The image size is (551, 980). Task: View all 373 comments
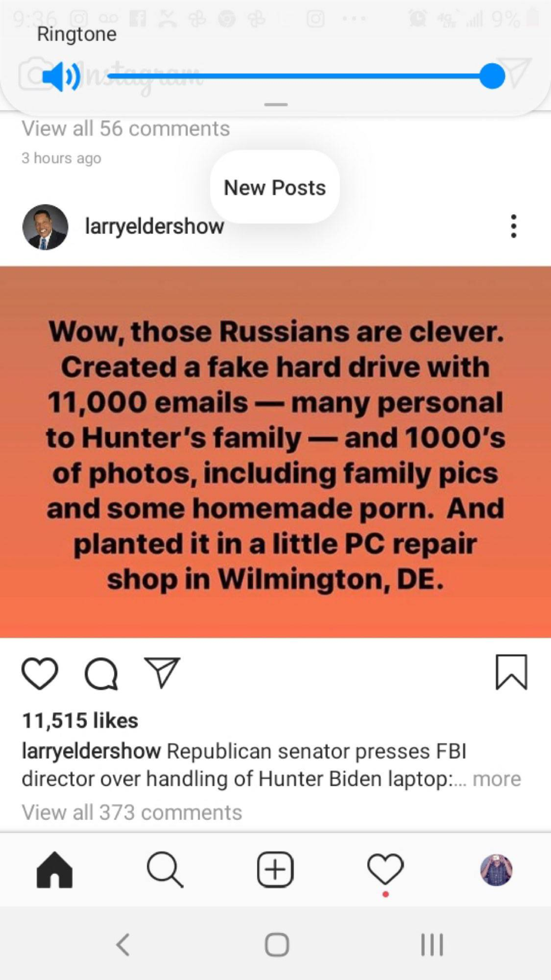pos(132,812)
